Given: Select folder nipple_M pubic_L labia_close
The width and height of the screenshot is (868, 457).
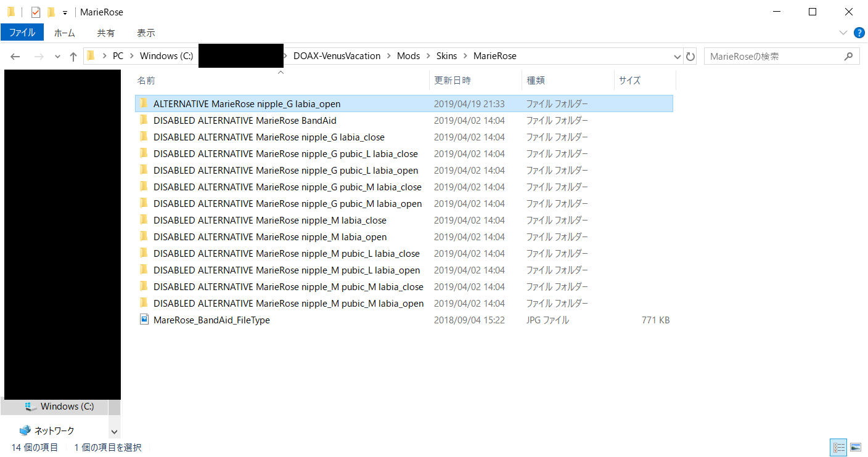Looking at the screenshot, I should 404,253.
